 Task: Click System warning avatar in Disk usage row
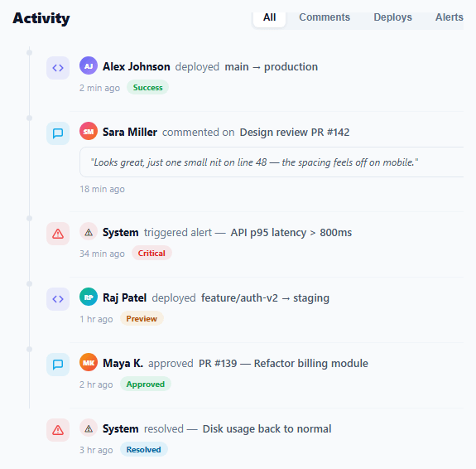coord(89,428)
